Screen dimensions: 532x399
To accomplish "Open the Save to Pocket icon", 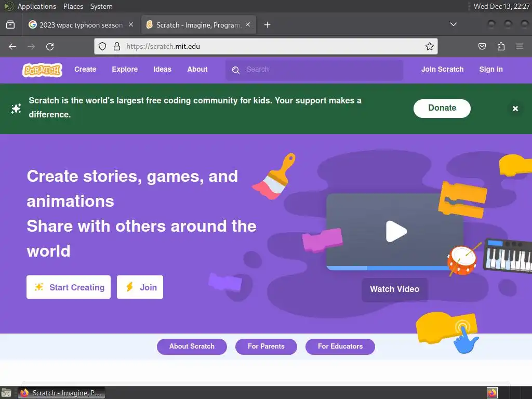I will (x=482, y=46).
